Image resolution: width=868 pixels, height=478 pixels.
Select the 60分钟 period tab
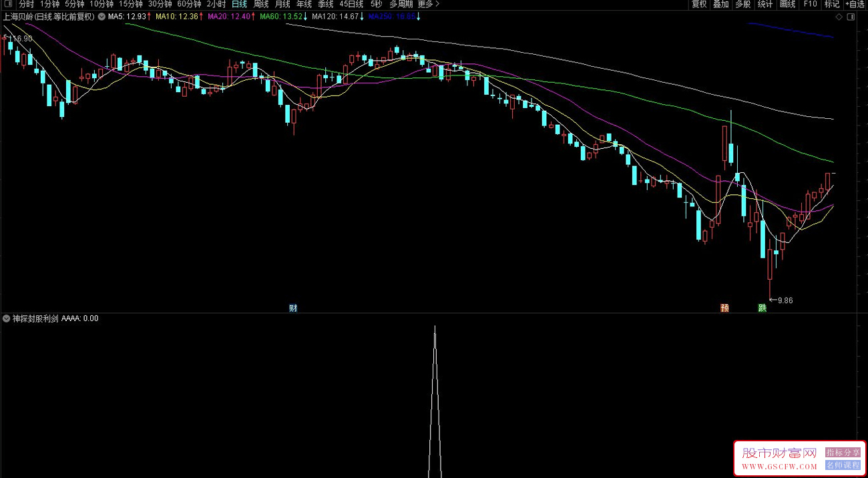(190, 4)
